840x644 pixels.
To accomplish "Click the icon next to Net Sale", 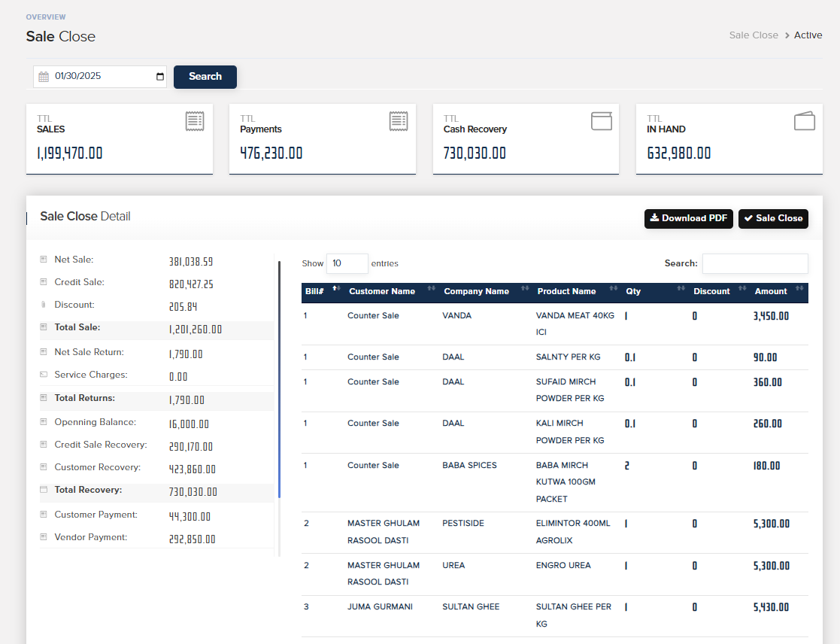I will [44, 260].
